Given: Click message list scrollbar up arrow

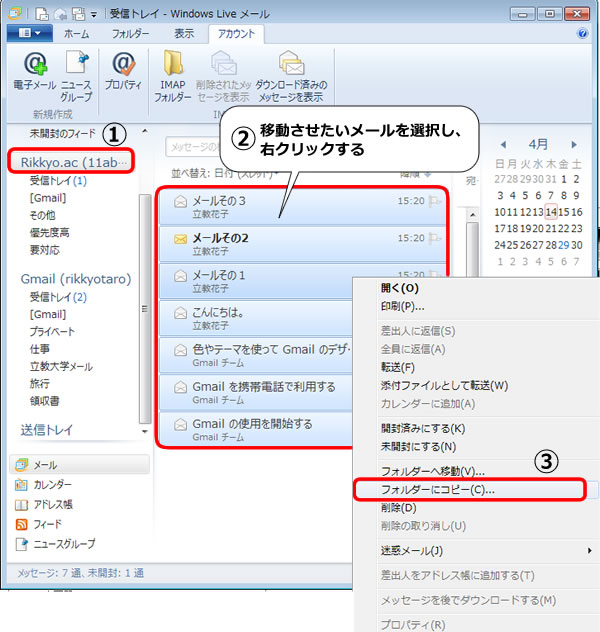Looking at the screenshot, I should coord(472,215).
